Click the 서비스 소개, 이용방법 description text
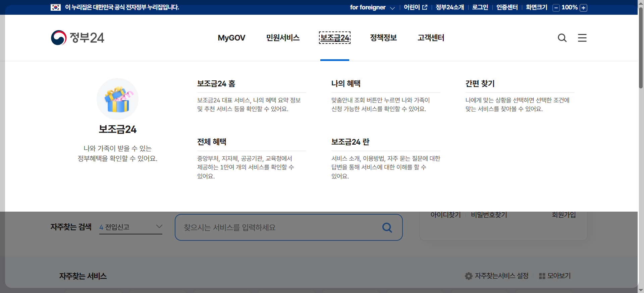 point(386,167)
